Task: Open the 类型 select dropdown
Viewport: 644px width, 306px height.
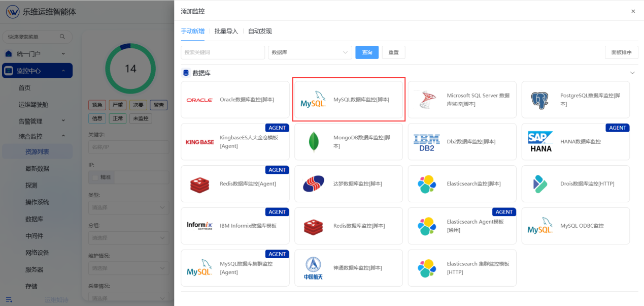Action: tap(129, 207)
